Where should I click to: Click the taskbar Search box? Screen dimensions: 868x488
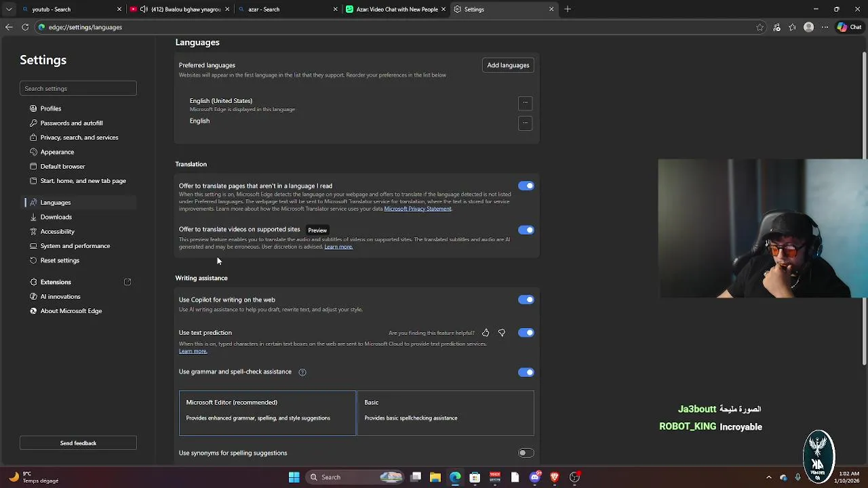pos(355,477)
